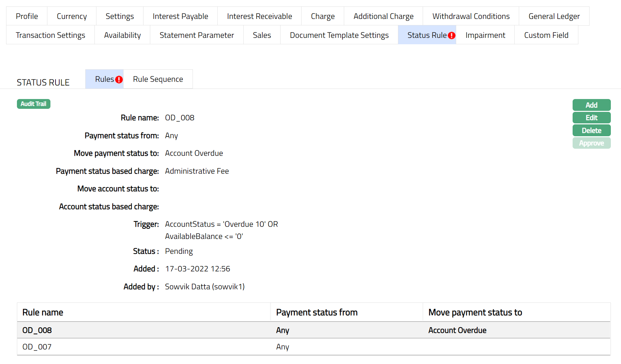Click the red alert icon on Status Rule tab
Viewport: 621px width, 364px height.
(x=451, y=35)
